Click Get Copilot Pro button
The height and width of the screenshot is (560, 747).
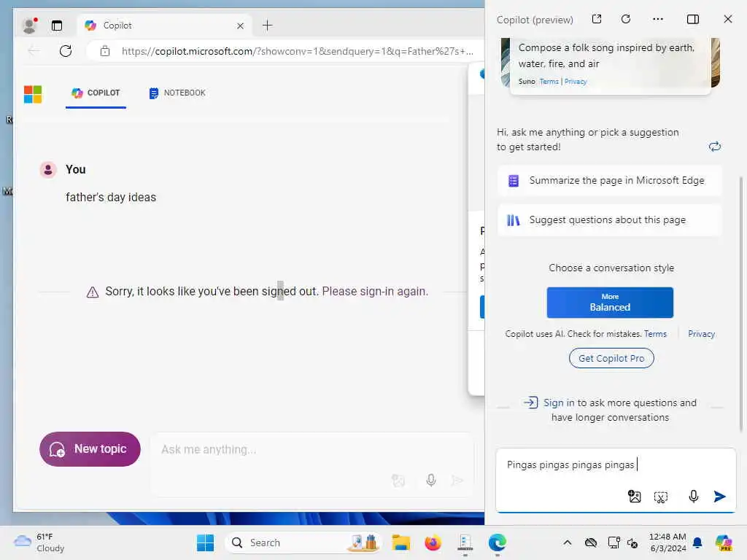[611, 358]
